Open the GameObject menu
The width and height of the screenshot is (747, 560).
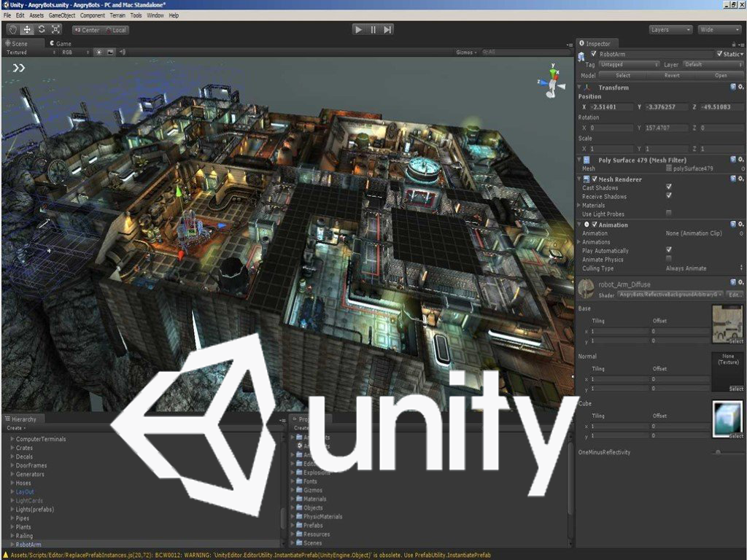(x=63, y=15)
